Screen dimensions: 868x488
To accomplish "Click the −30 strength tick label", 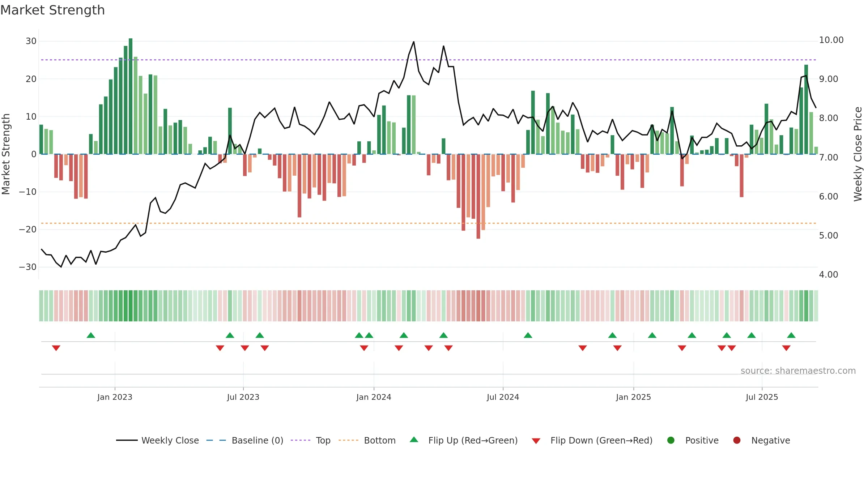I will [27, 267].
